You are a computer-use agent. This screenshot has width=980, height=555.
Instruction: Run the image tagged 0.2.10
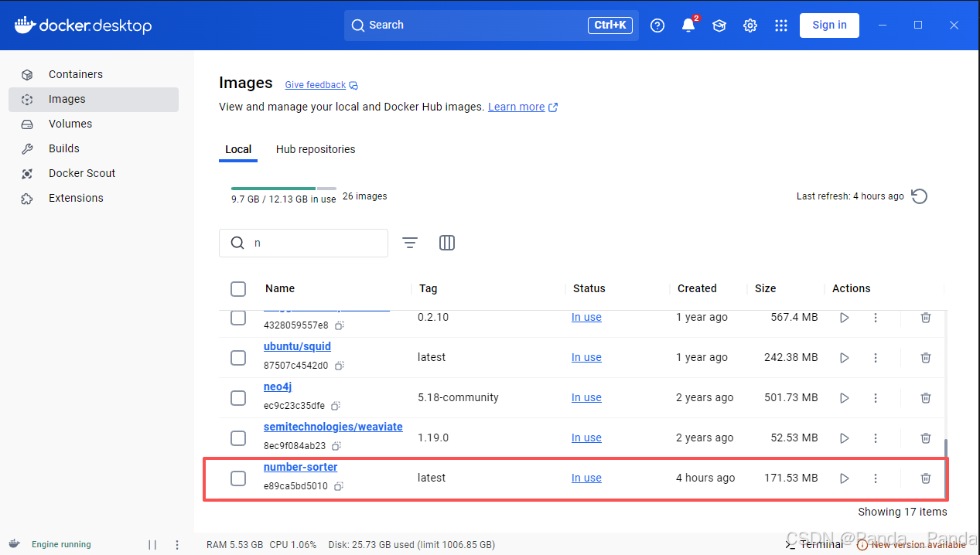(845, 318)
